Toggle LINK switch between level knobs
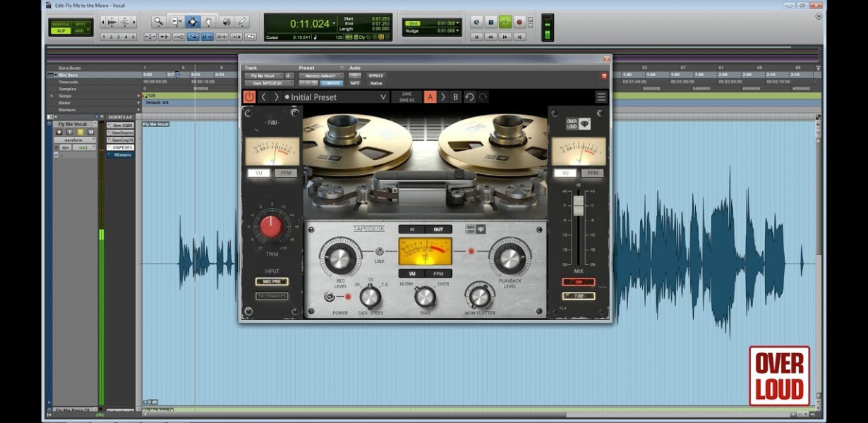The width and height of the screenshot is (868, 423). pyautogui.click(x=380, y=251)
